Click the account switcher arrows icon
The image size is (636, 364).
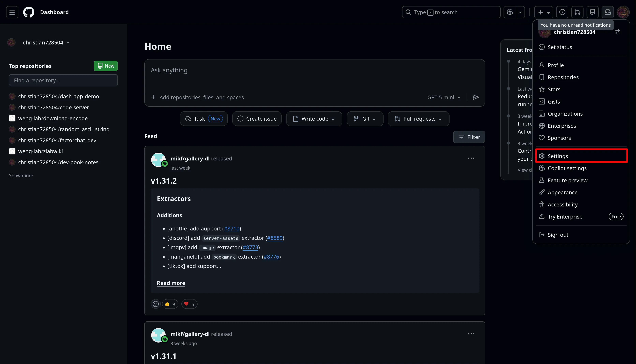coord(617,32)
